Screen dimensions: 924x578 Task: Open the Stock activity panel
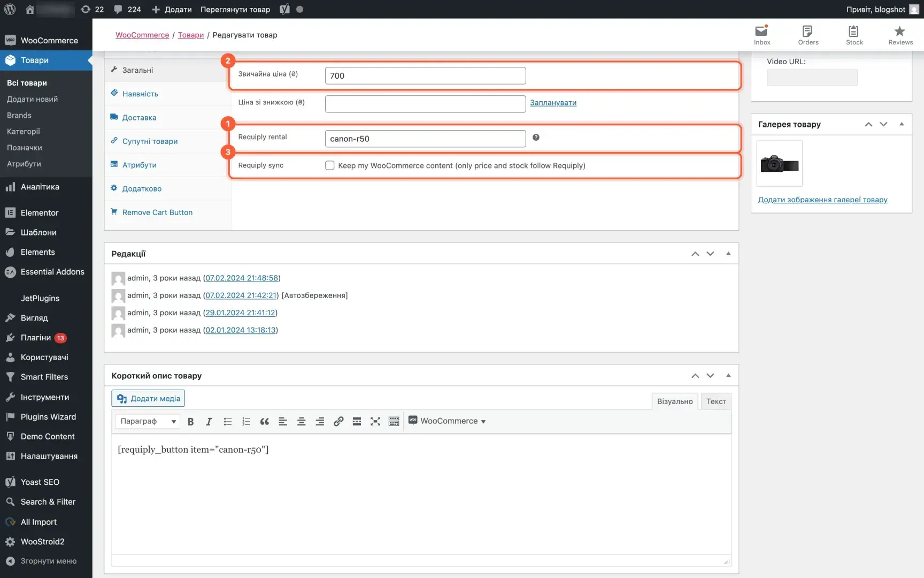click(x=854, y=35)
